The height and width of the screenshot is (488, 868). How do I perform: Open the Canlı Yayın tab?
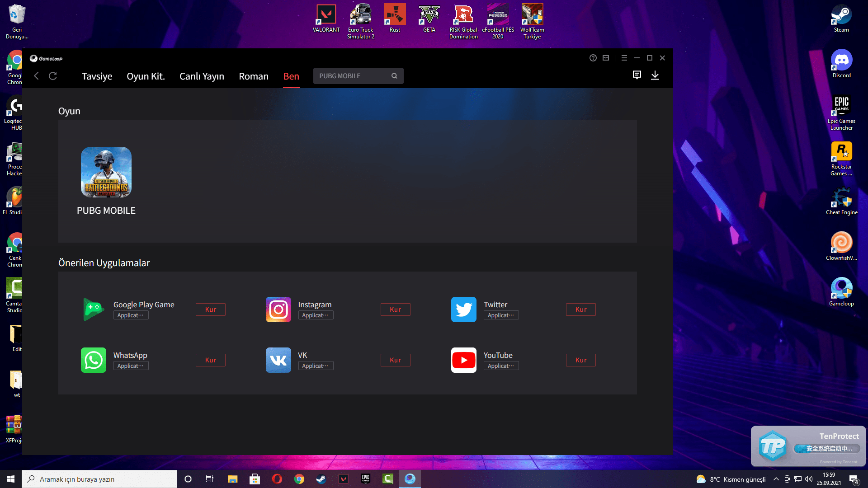tap(202, 76)
